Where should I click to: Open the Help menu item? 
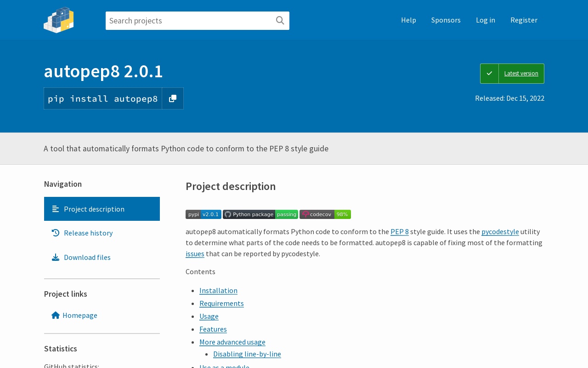pyautogui.click(x=408, y=20)
